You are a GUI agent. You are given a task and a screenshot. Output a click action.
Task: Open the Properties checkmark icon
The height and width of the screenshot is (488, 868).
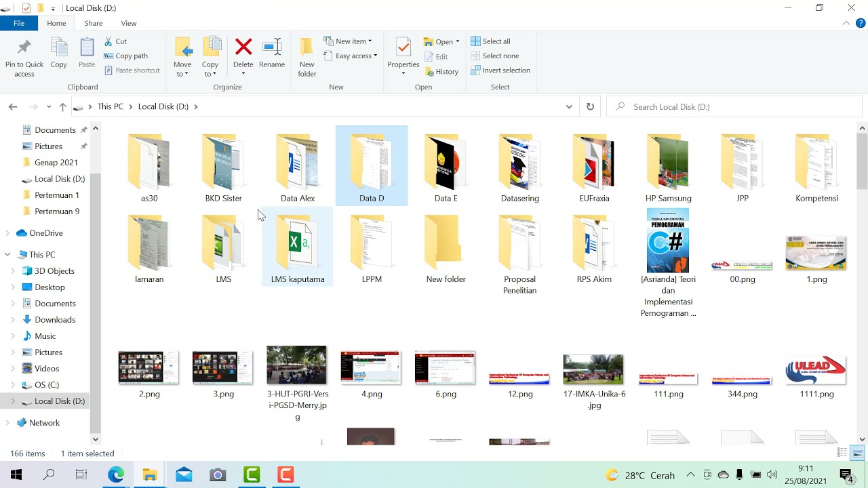pyautogui.click(x=403, y=47)
